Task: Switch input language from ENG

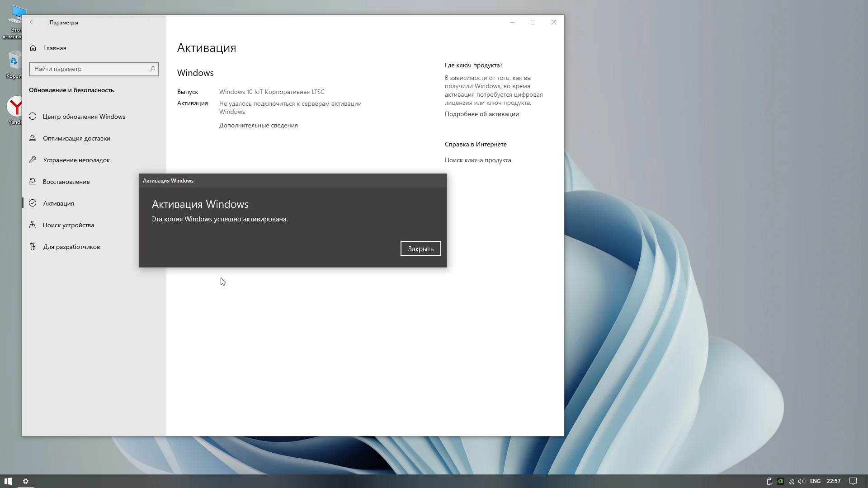Action: click(x=815, y=481)
